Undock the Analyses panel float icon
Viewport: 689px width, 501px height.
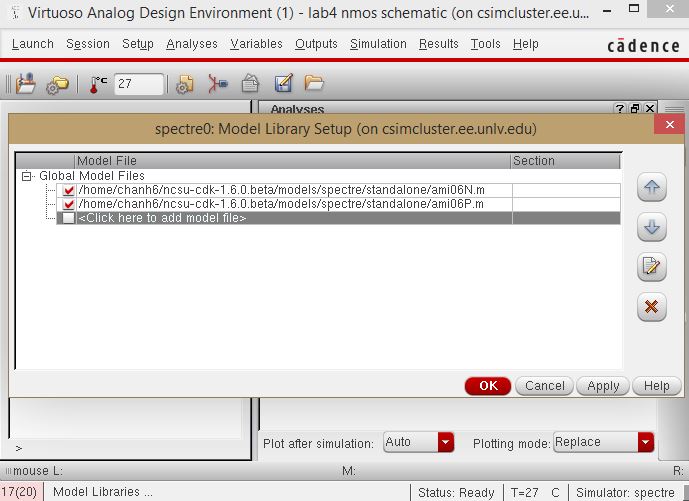[x=635, y=109]
